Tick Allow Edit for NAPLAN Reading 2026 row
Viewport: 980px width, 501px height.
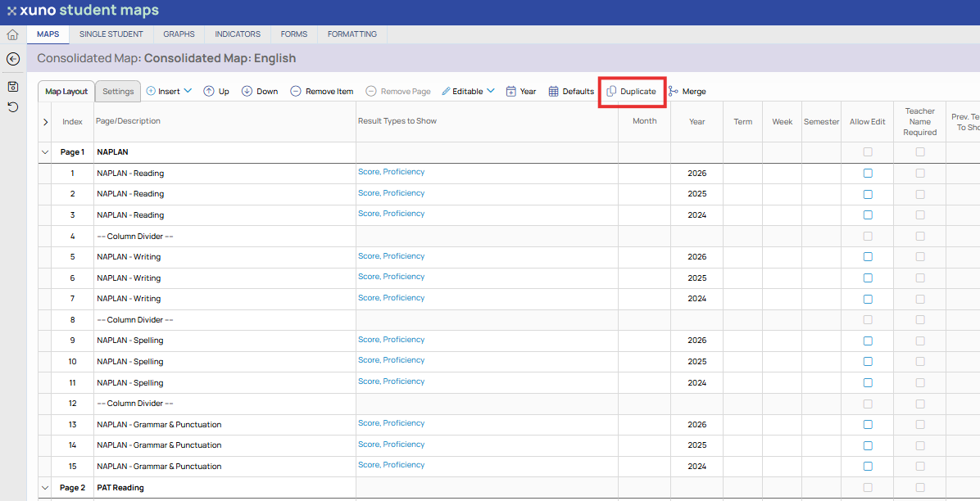coord(868,173)
